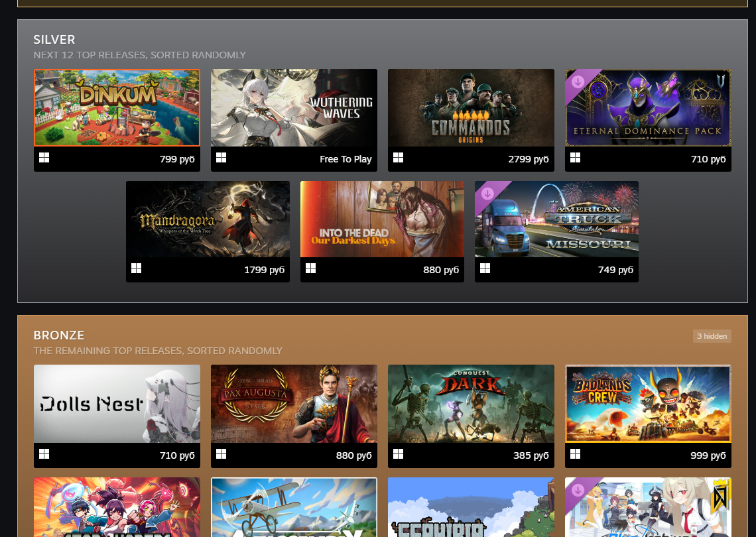Click Windows icon under American Truck Simulator
The height and width of the screenshot is (537, 756).
coord(485,268)
